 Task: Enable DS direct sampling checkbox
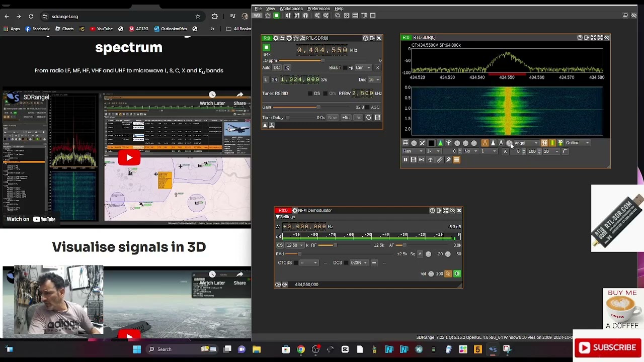point(310,94)
